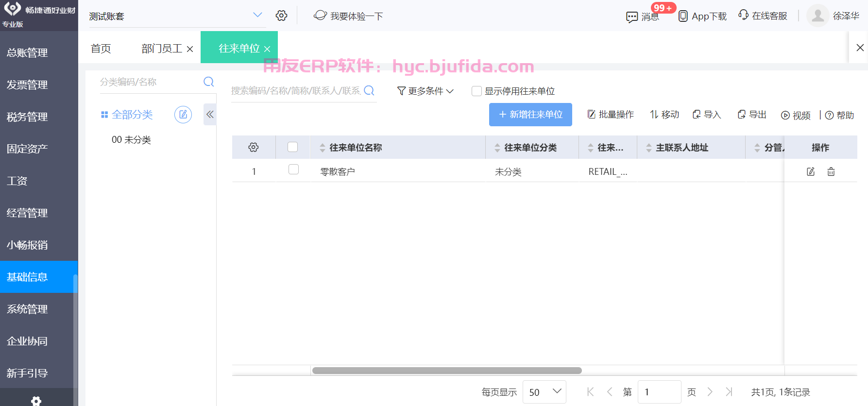The height and width of the screenshot is (406, 868).
Task: Open user profile 徐泽华
Action: 833,16
